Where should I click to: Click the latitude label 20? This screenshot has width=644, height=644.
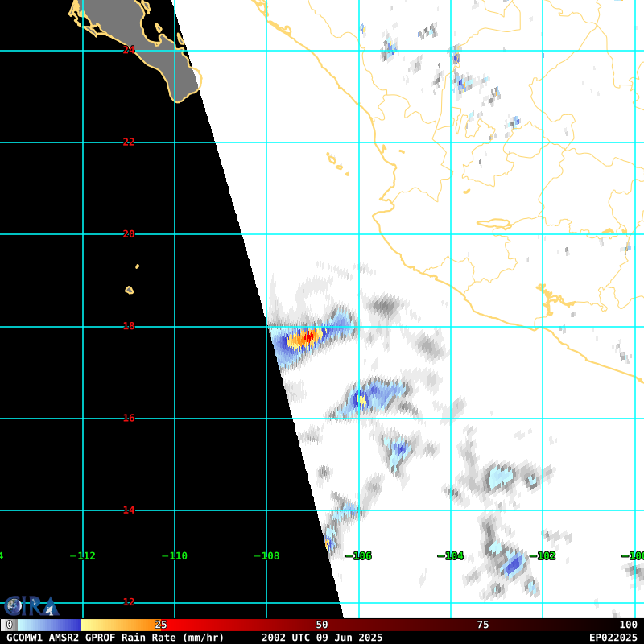click(129, 234)
